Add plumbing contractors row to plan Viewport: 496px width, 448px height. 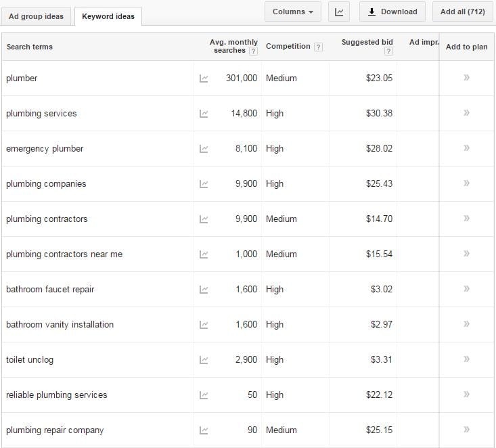click(466, 218)
